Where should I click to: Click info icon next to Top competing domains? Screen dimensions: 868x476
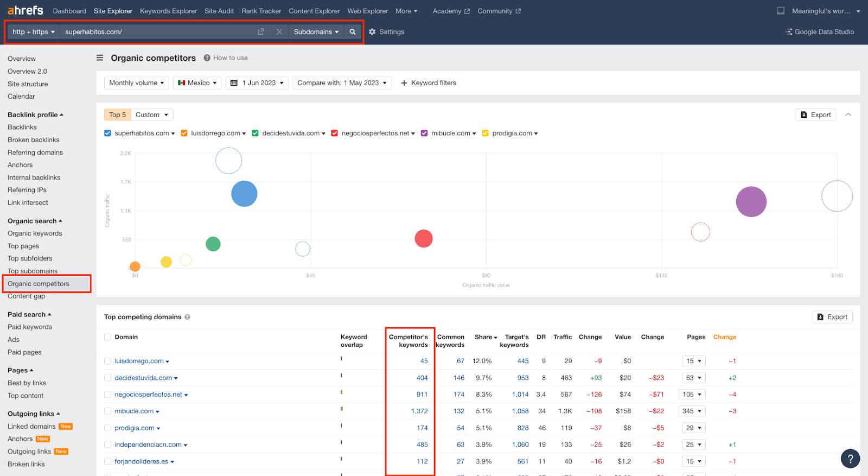(187, 317)
